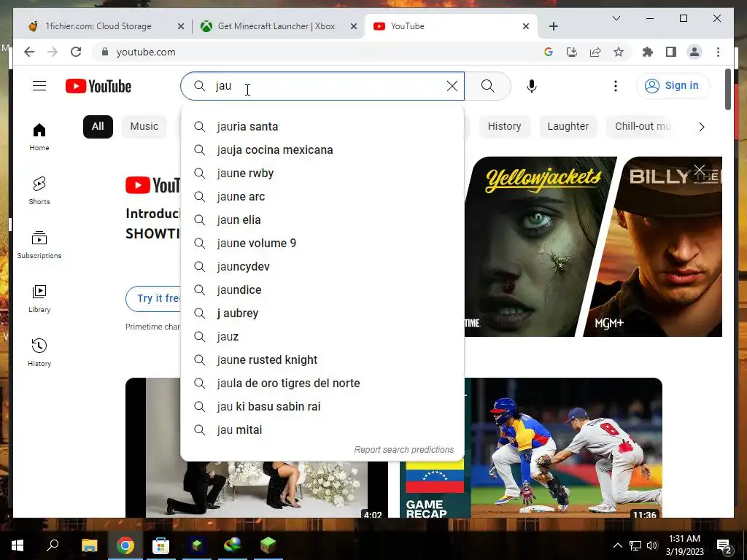
Task: Dismiss the Primetime banner with X
Action: pos(700,169)
